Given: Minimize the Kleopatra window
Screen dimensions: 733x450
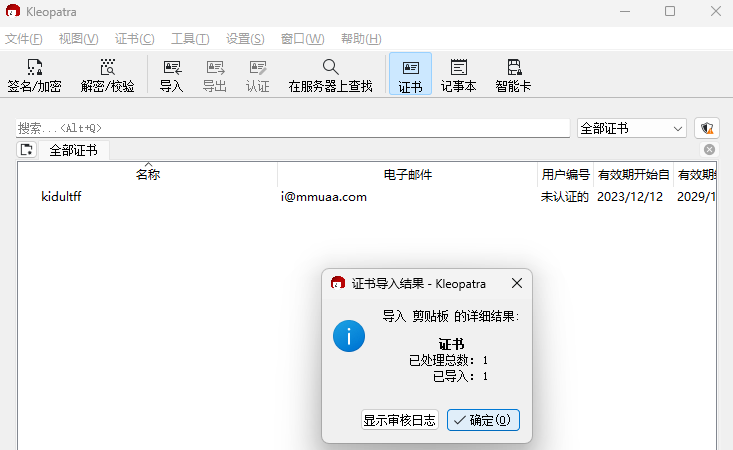Looking at the screenshot, I should tap(625, 11).
